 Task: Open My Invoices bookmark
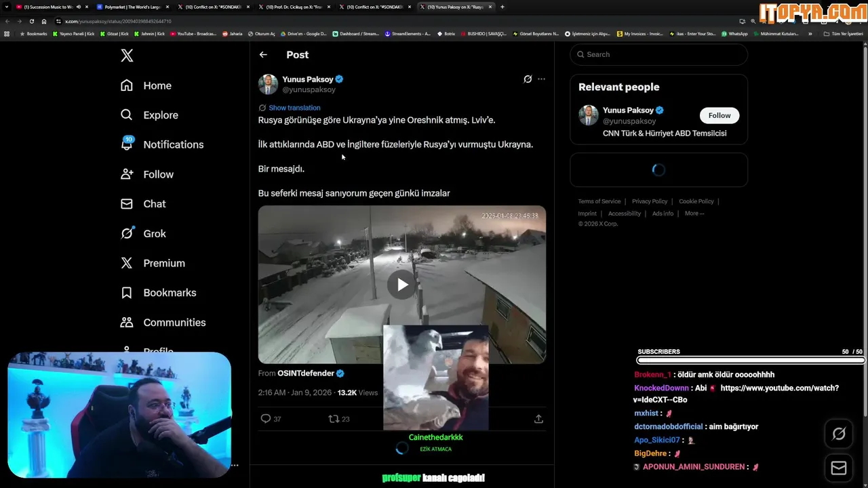639,34
